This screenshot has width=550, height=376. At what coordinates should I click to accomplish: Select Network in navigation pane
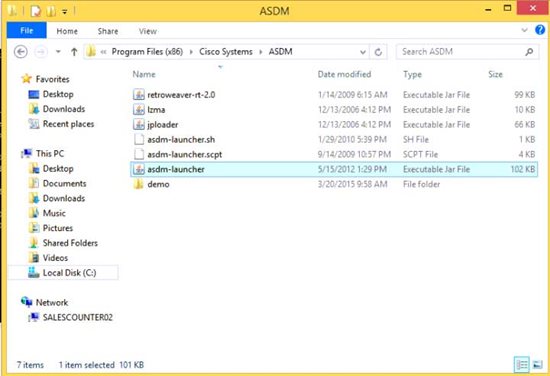[x=52, y=302]
